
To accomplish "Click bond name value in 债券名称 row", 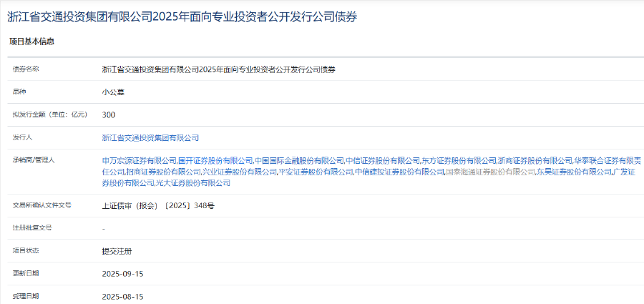I will click(x=219, y=69).
